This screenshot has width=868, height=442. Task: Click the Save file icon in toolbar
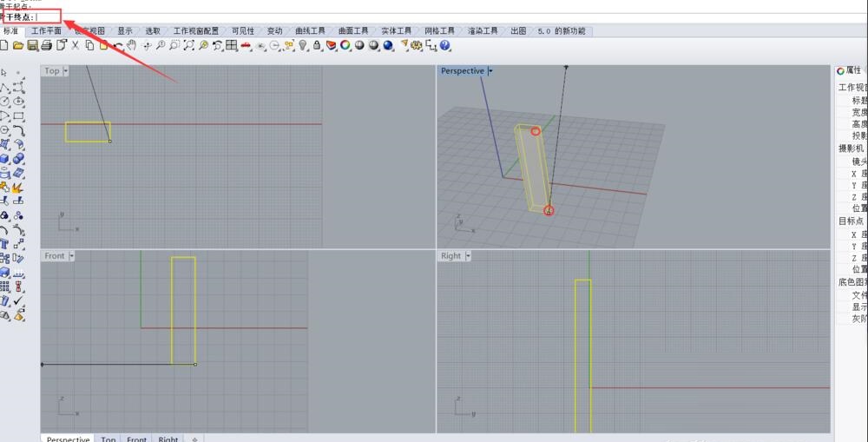(x=32, y=45)
